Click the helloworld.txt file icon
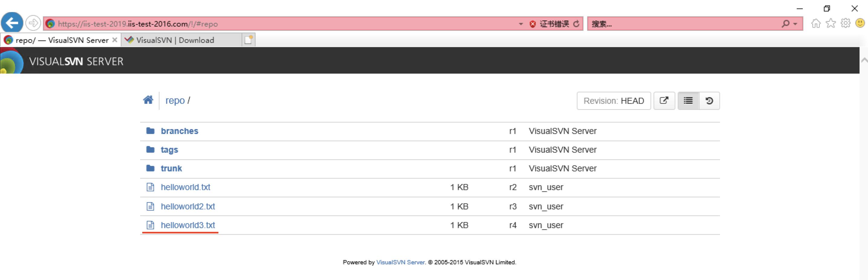This screenshot has width=868, height=280. point(150,187)
